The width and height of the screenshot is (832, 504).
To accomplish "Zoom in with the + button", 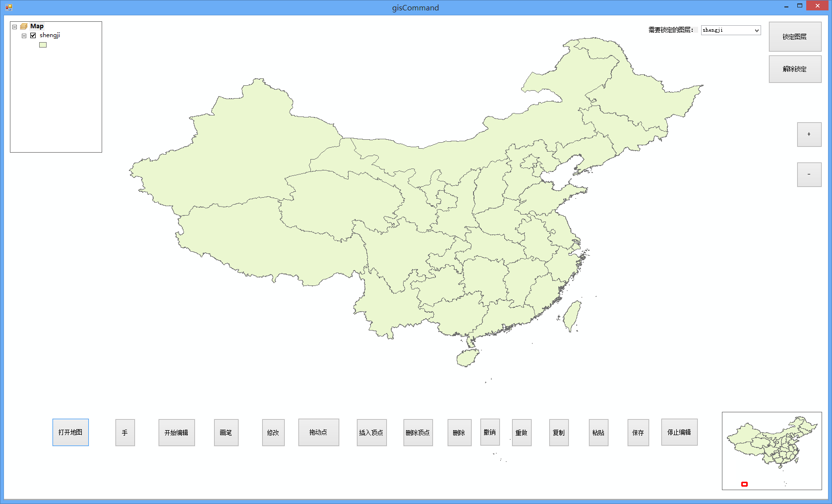I will pos(809,134).
